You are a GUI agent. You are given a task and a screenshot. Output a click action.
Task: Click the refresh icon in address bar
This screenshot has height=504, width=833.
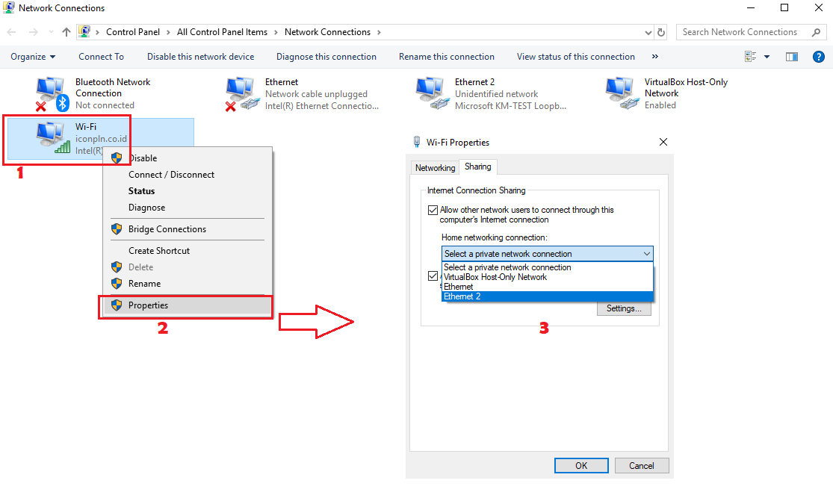coord(661,32)
